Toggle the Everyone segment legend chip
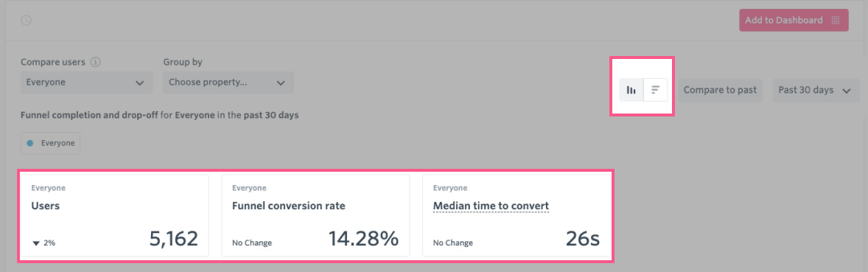This screenshot has height=272, width=868. click(x=50, y=143)
